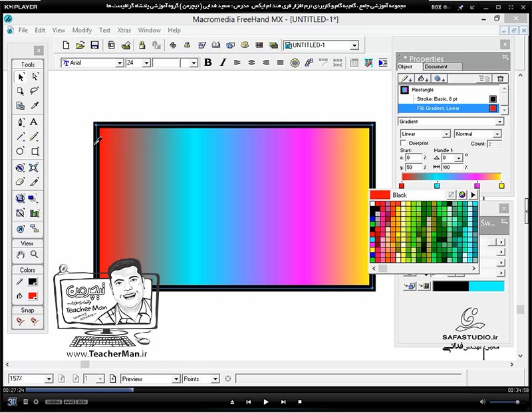The image size is (532, 413).
Task: Click the Open folder icon
Action: [80, 45]
